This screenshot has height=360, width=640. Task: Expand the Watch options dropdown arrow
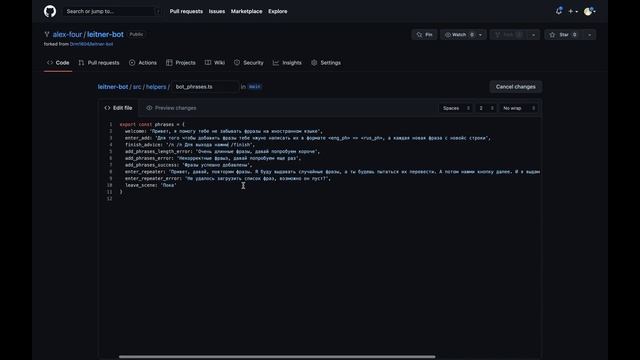click(x=480, y=35)
